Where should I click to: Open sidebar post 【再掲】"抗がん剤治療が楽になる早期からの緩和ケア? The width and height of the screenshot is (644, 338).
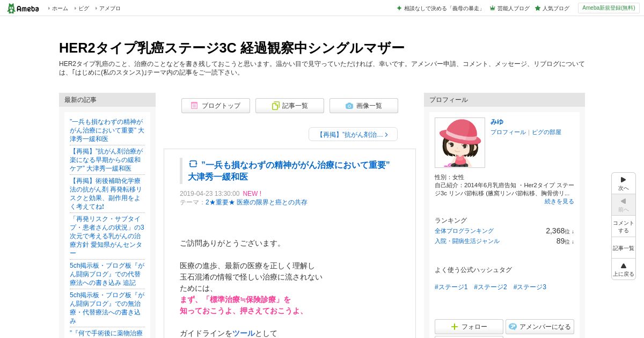[106, 160]
